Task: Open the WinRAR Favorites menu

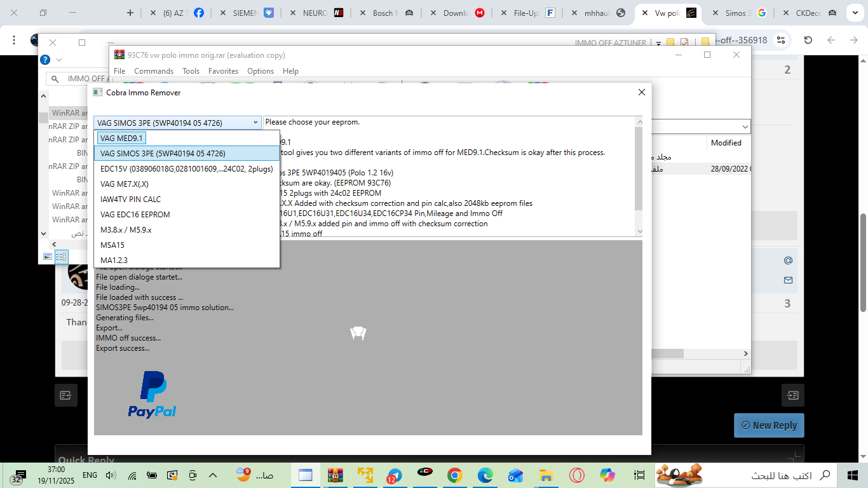Action: [x=223, y=71]
